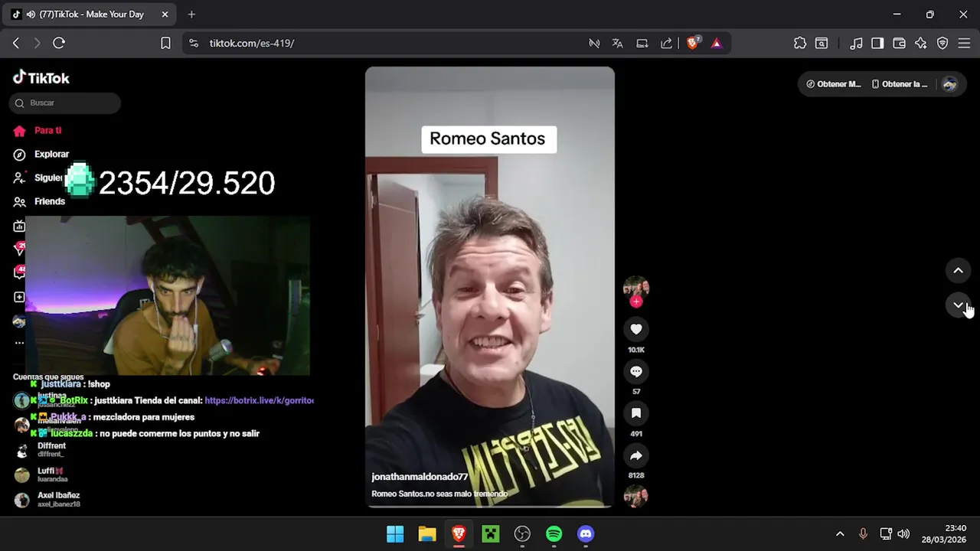Open the botrix.live link in chat
The height and width of the screenshot is (551, 980).
point(260,400)
